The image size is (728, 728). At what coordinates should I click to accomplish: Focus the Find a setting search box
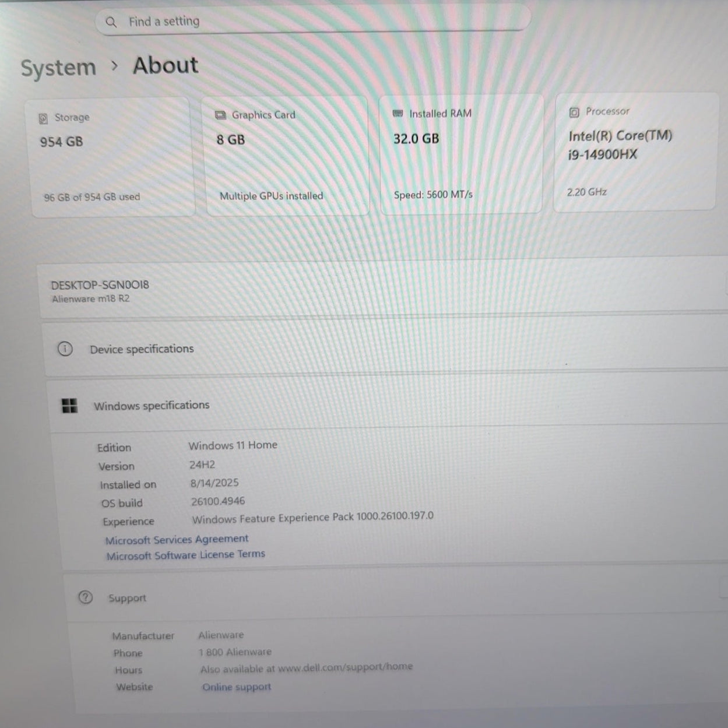[x=312, y=20]
